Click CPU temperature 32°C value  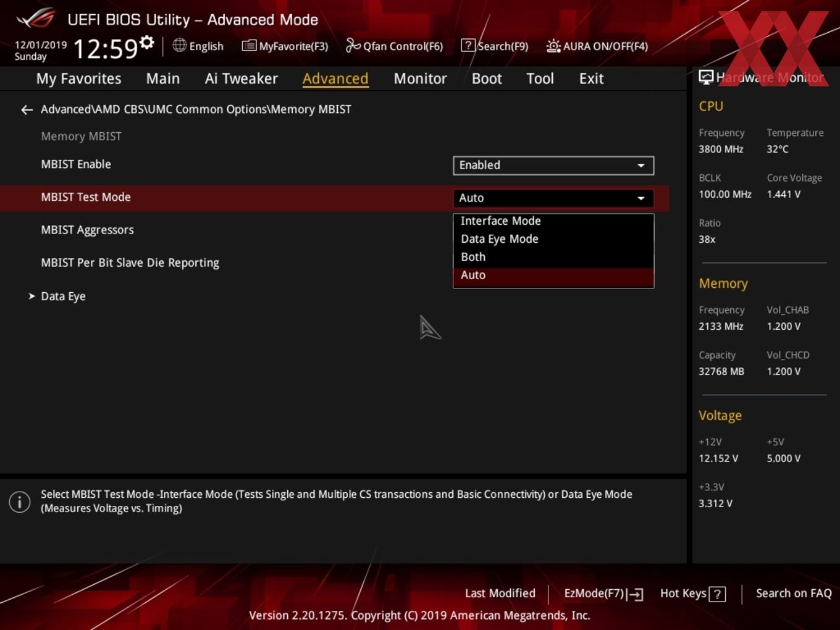pyautogui.click(x=778, y=149)
